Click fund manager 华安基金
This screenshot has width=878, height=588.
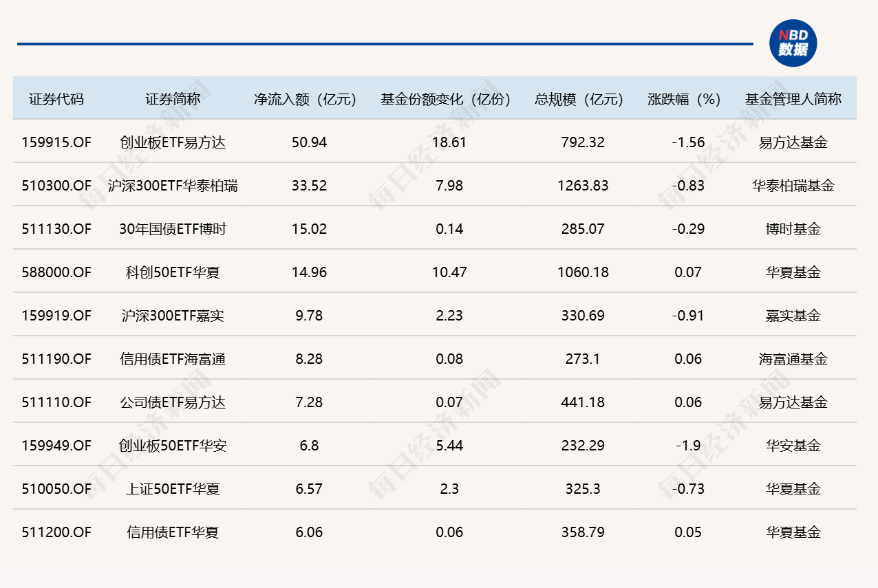pyautogui.click(x=793, y=446)
